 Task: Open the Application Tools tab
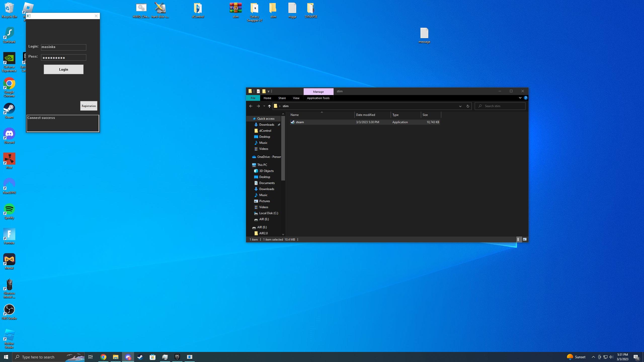(x=318, y=98)
